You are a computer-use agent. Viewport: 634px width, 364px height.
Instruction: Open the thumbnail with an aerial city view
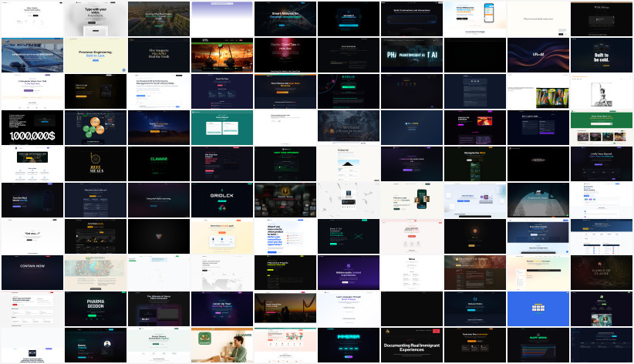159,19
